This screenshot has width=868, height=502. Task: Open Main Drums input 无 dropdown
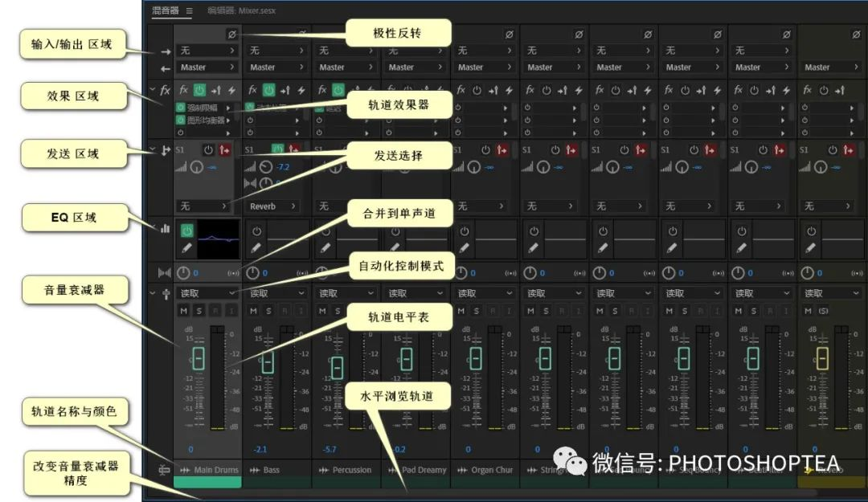[x=207, y=51]
